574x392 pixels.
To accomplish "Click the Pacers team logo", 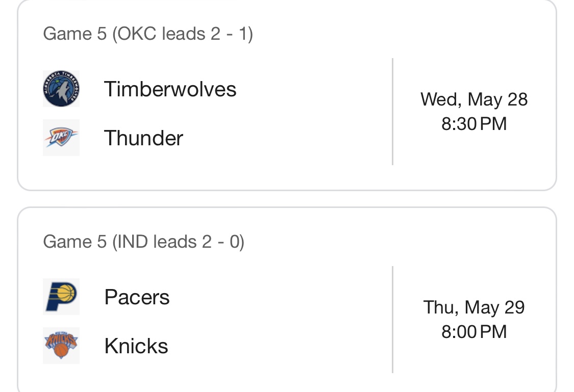I will pyautogui.click(x=61, y=297).
